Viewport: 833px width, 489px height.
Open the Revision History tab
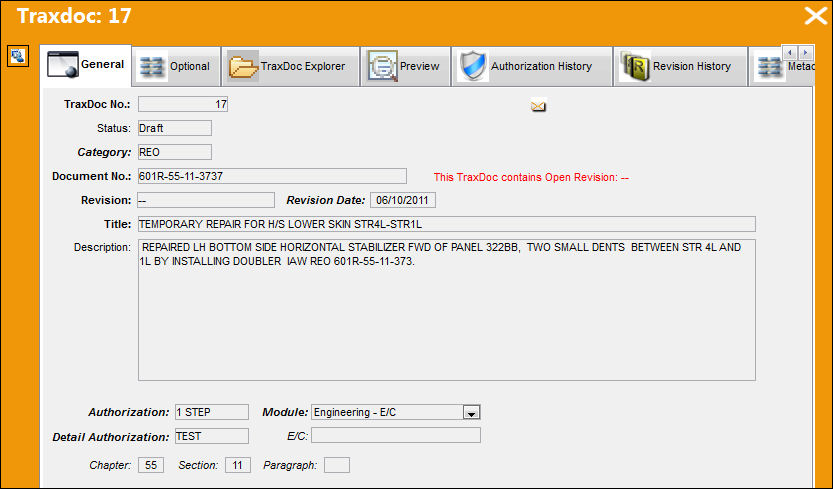[x=680, y=66]
